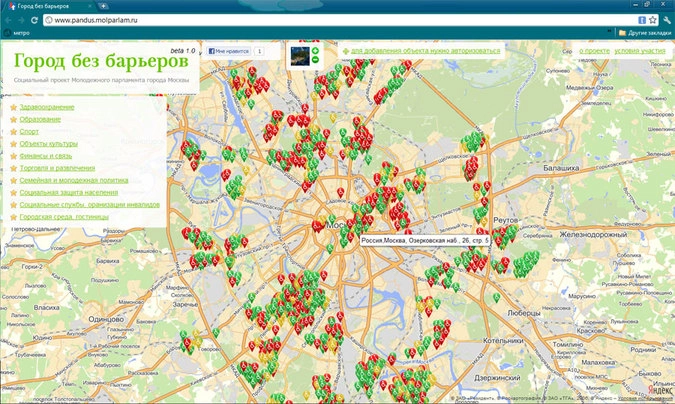The width and height of the screenshot is (675, 404).
Task: Click the satellite thumbnail beside zoom controls
Action: click(x=299, y=54)
